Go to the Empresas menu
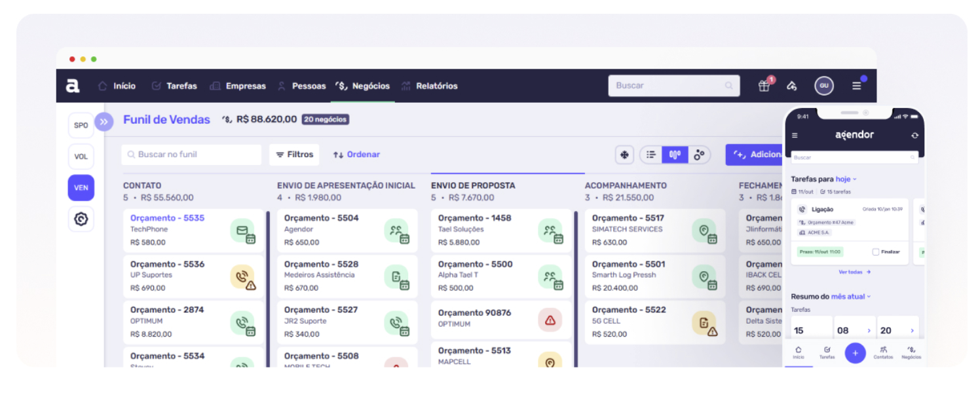Screen dimensions: 980x393 click(238, 86)
